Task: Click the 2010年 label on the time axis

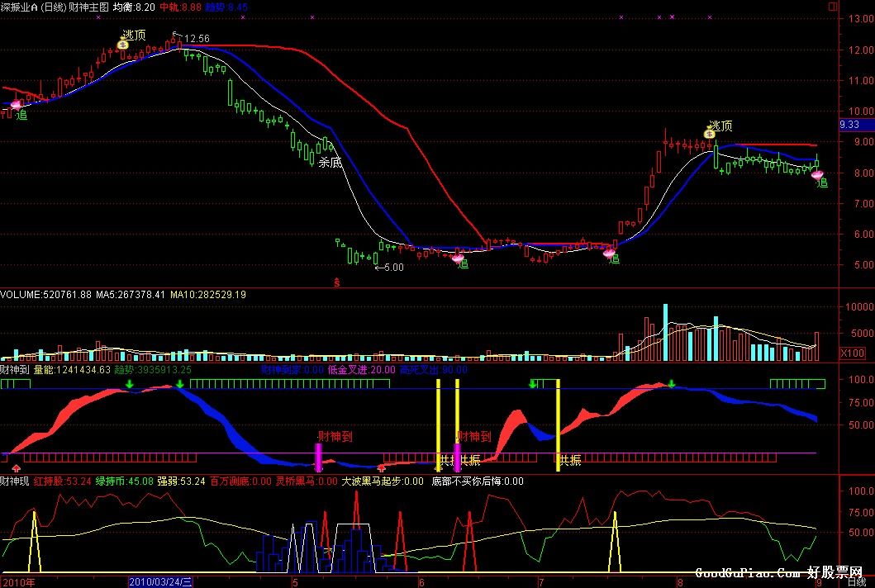Action: coord(17,582)
